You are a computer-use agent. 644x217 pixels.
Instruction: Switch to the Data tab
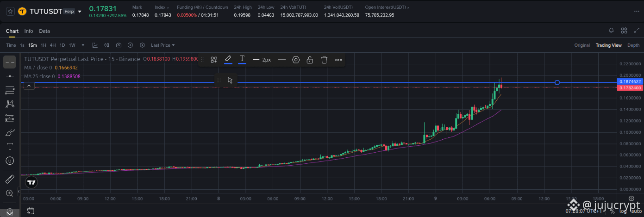tap(44, 31)
